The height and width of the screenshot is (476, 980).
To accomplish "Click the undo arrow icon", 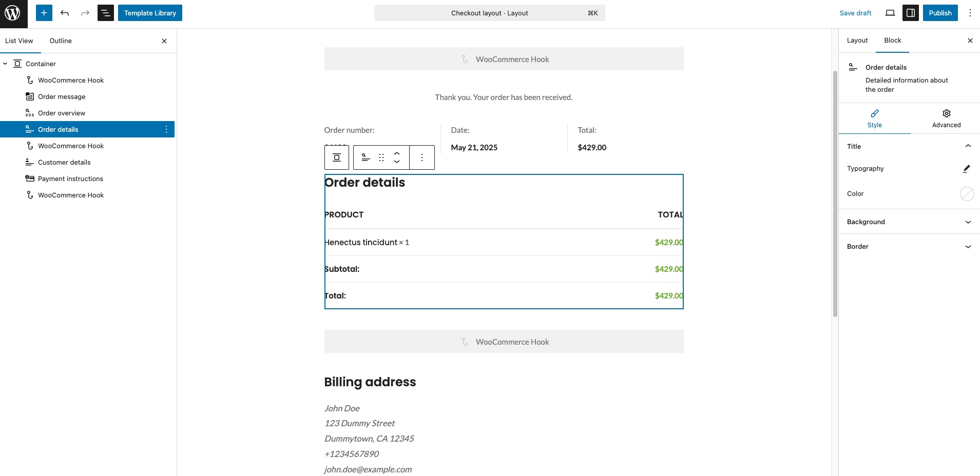I will pyautogui.click(x=65, y=13).
